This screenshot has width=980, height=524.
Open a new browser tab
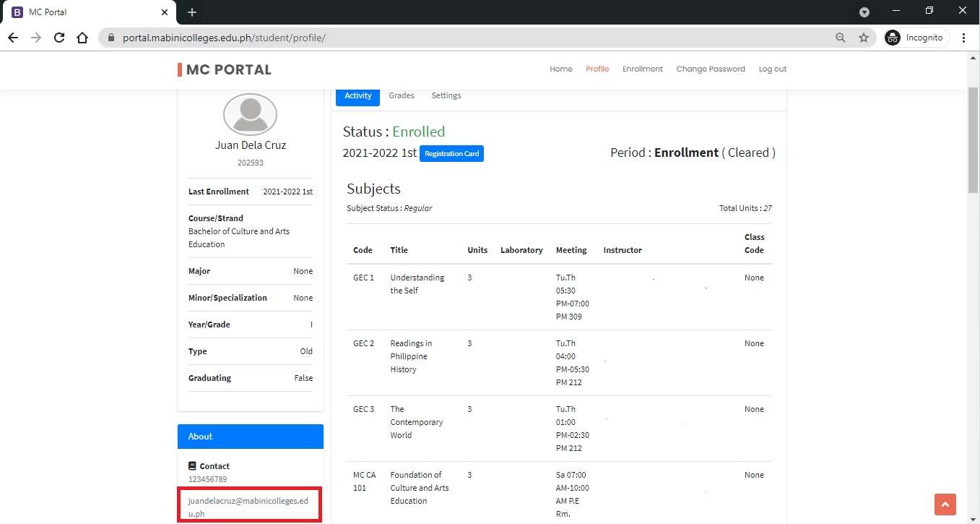click(191, 12)
